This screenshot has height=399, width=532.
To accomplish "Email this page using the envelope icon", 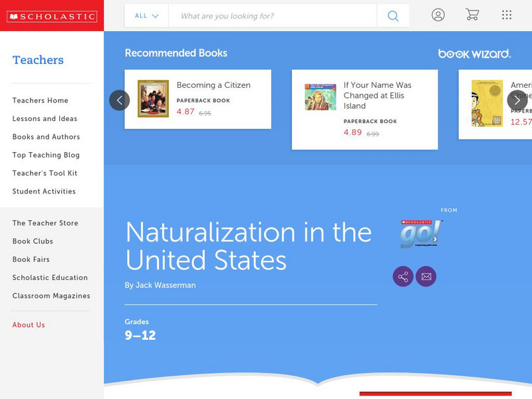I will coord(426,276).
